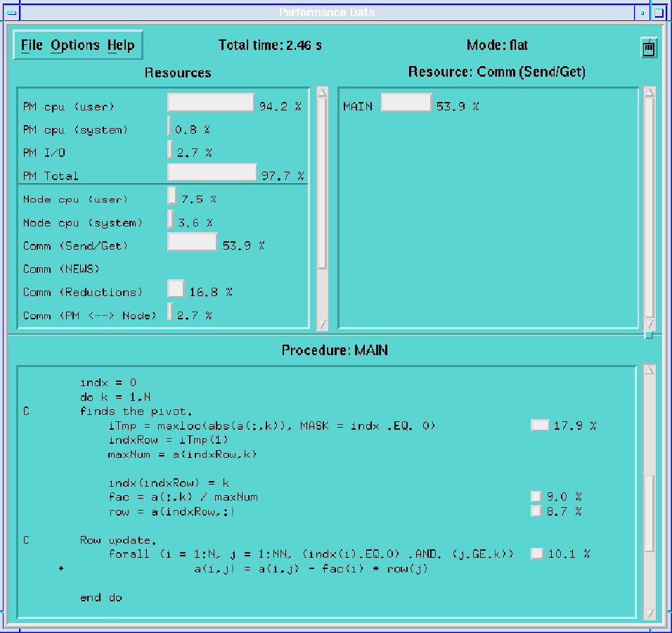The image size is (672, 633).
Task: Click the 17.9 % bar on maxloc line
Action: (x=540, y=426)
